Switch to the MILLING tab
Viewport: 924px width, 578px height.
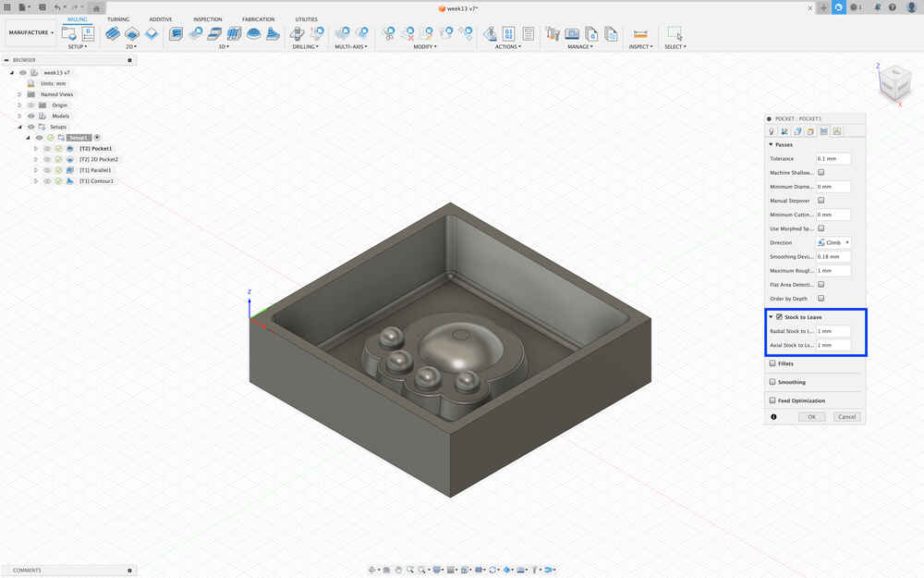(78, 19)
